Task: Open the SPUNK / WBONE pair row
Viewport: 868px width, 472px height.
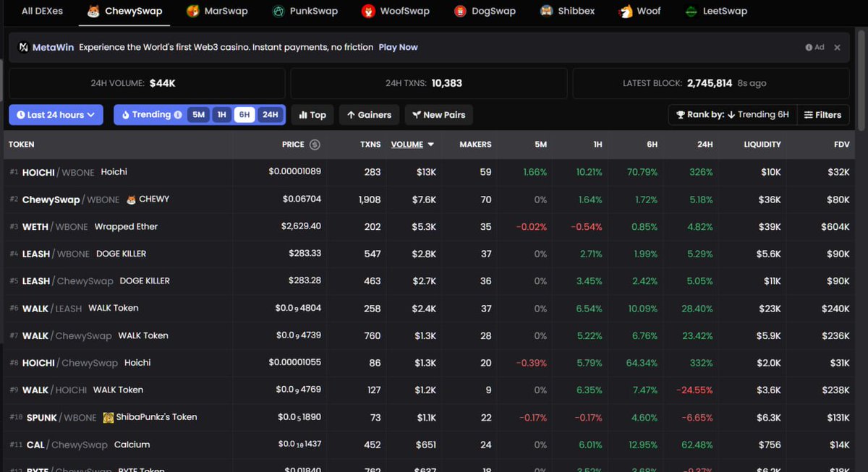Action: (431, 417)
